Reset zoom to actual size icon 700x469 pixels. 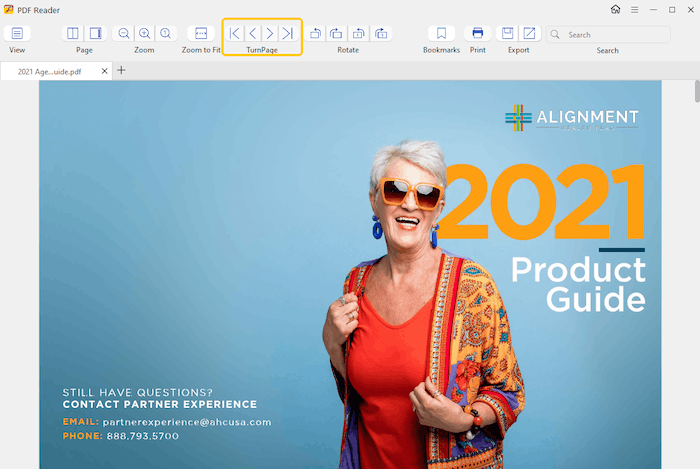pos(166,33)
